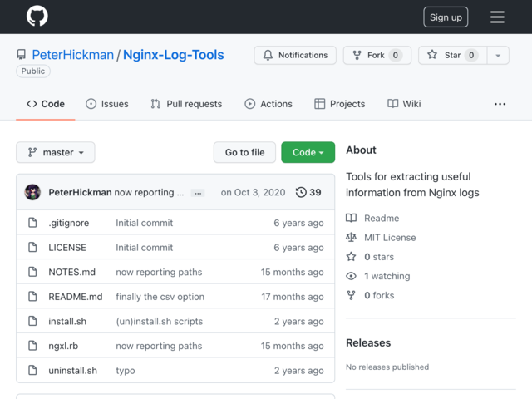
Task: Open '(un)install.sh scripts' commit message
Action: pos(160,322)
